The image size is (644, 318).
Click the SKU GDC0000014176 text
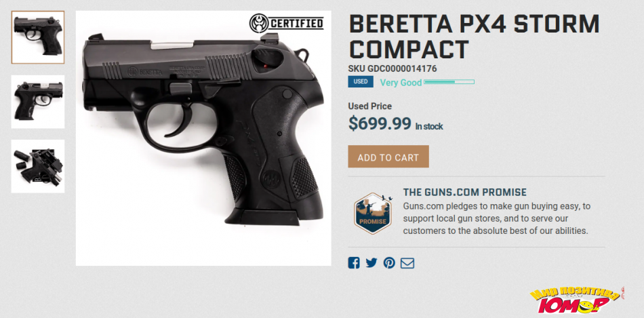coord(393,68)
